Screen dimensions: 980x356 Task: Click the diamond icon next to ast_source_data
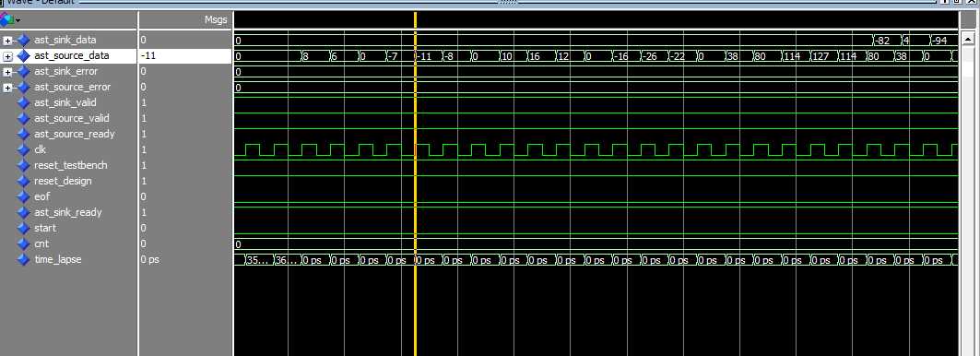pos(24,55)
